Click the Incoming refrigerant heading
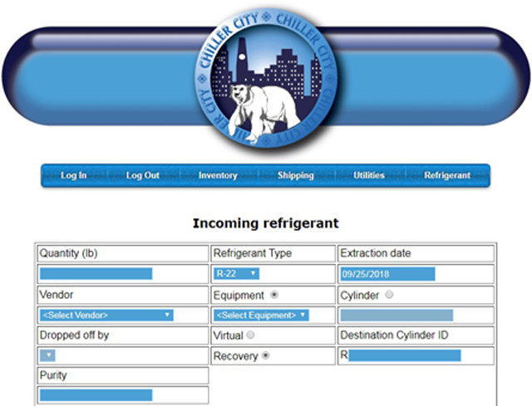The height and width of the screenshot is (406, 532). point(266,223)
